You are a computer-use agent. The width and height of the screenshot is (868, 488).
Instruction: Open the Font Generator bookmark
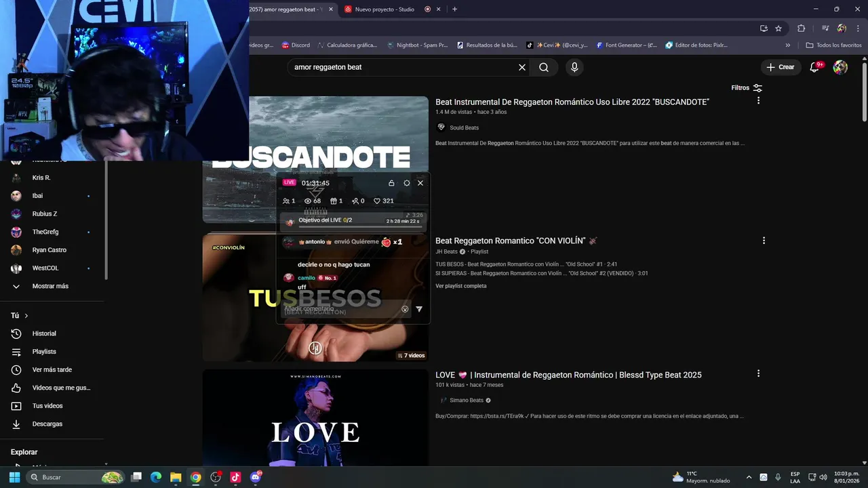coord(626,45)
